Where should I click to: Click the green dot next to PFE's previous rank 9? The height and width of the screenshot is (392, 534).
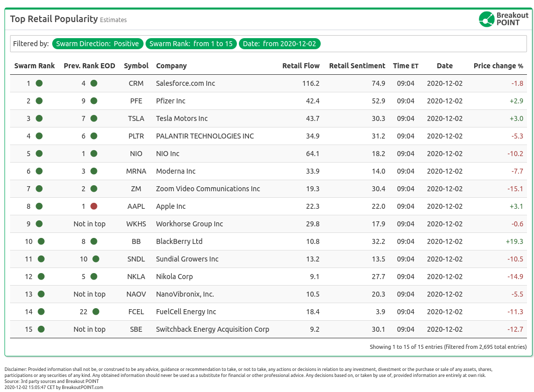pos(93,101)
